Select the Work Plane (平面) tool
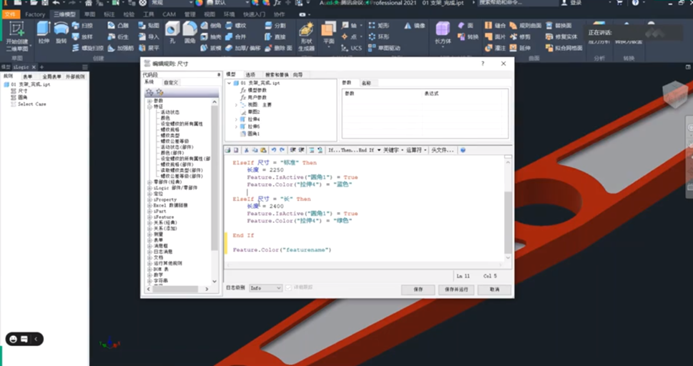This screenshot has width=693, height=366. coord(328,34)
